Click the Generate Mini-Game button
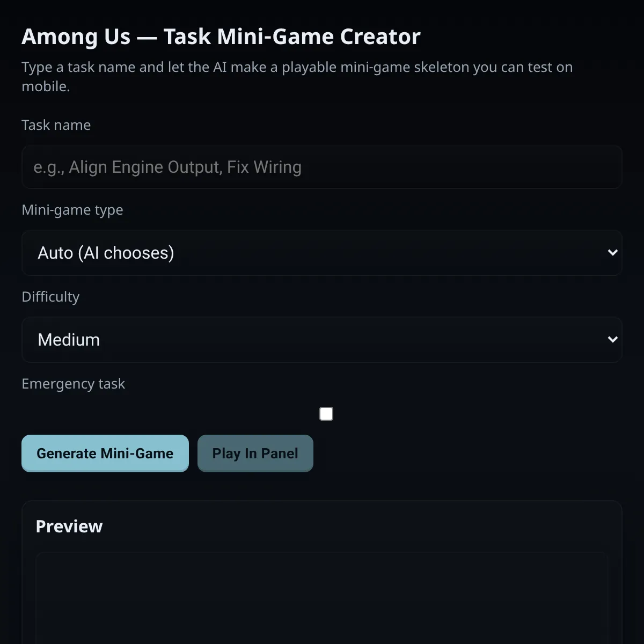Screen dimensions: 644x644 click(x=105, y=453)
